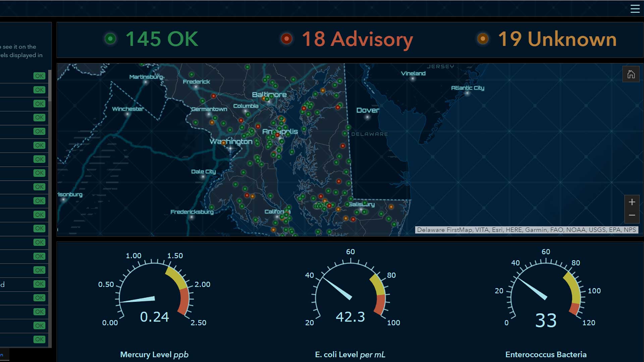Select the 145 OK status count
Viewport: 644px width, 362px height.
point(162,39)
